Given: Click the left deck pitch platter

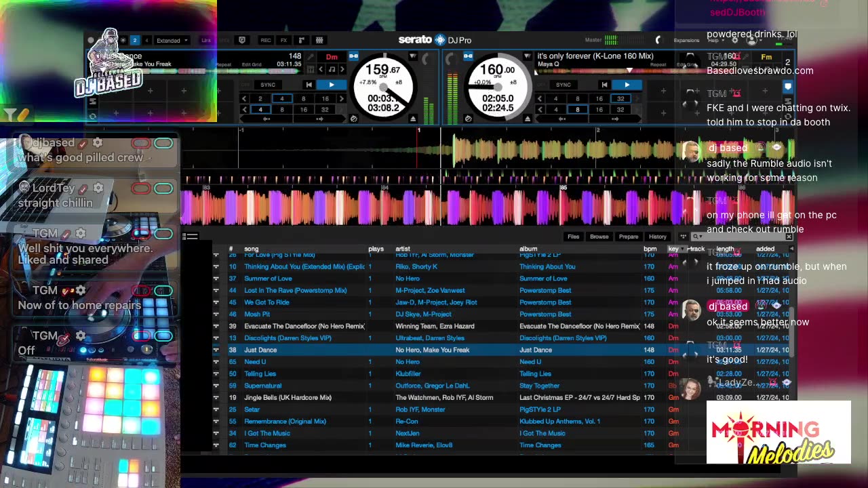Looking at the screenshot, I should [384, 89].
